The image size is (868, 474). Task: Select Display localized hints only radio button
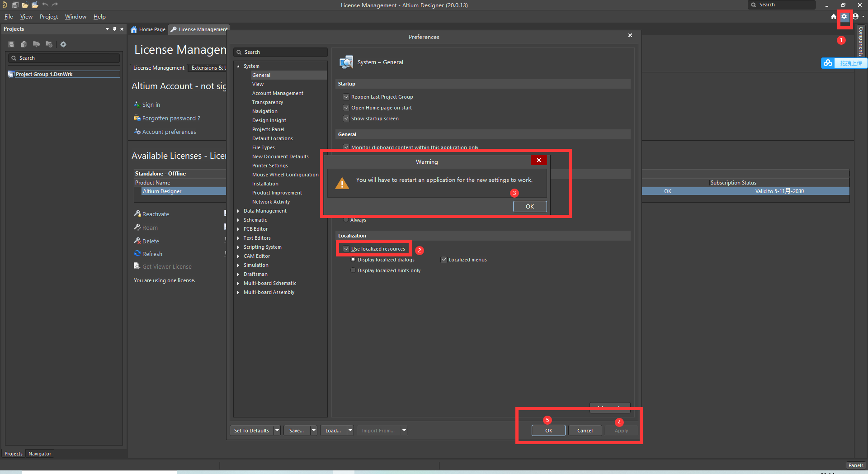point(353,270)
